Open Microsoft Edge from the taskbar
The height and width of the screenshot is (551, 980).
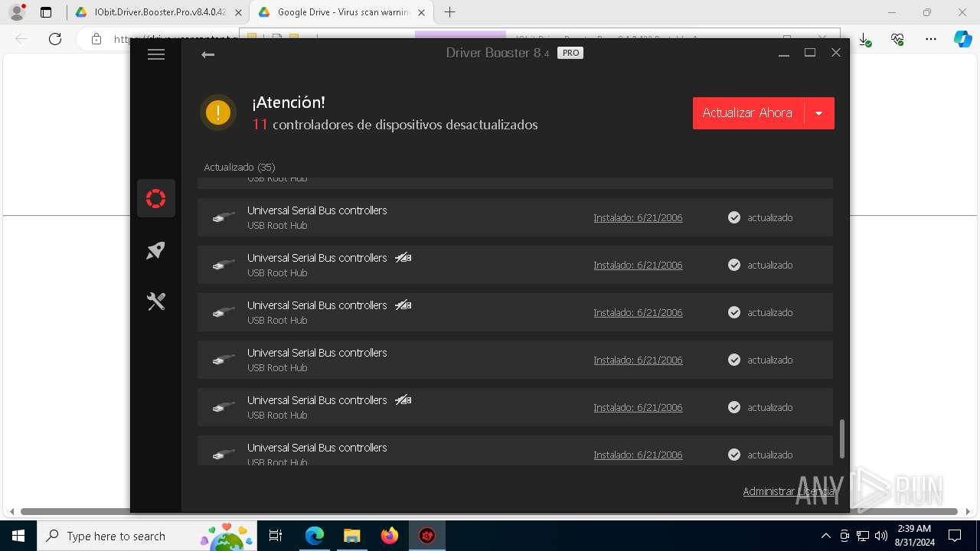coord(315,536)
